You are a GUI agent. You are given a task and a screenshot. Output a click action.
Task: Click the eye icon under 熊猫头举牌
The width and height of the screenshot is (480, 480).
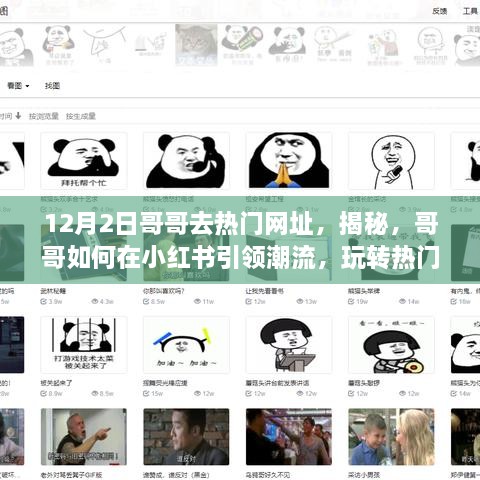click(403, 301)
